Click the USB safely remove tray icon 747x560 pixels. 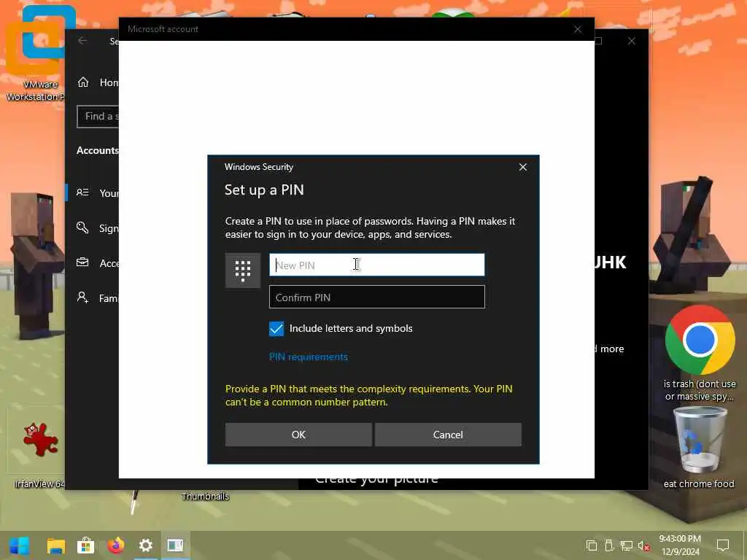tap(609, 545)
